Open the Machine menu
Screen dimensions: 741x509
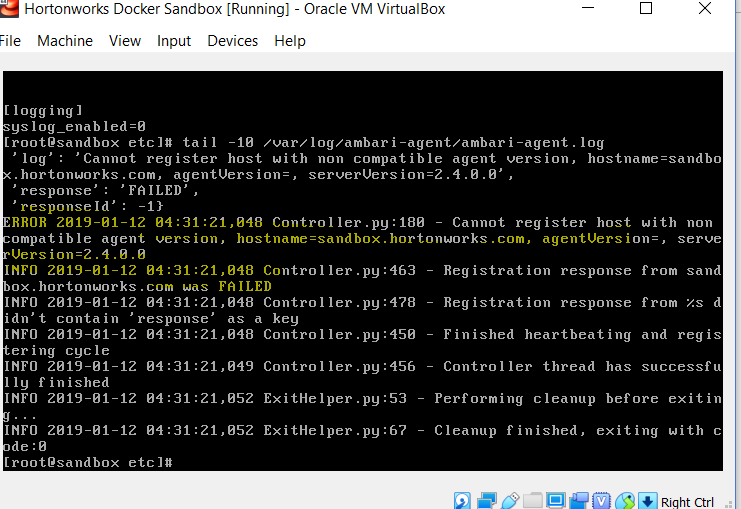[65, 41]
